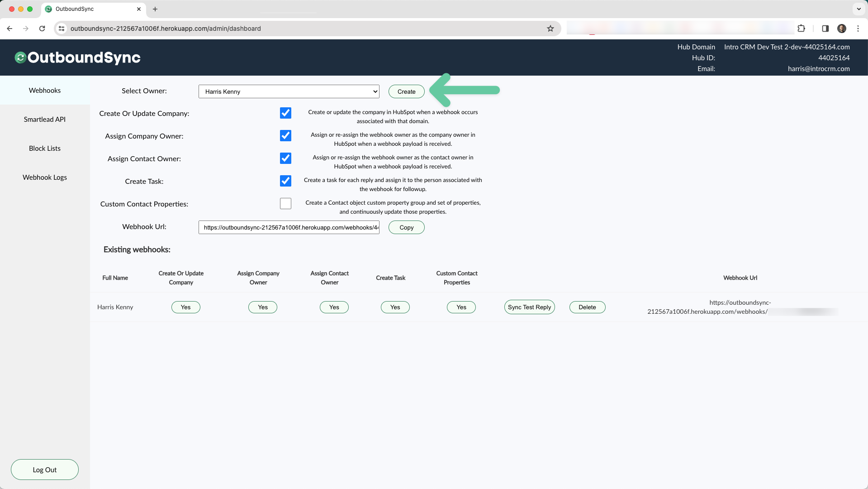
Task: Click the Existing webhooks heading
Action: click(x=137, y=249)
